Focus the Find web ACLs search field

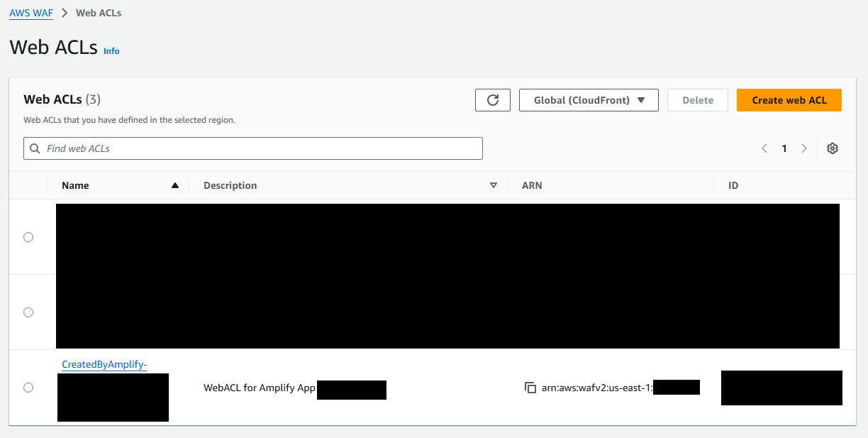[x=253, y=148]
